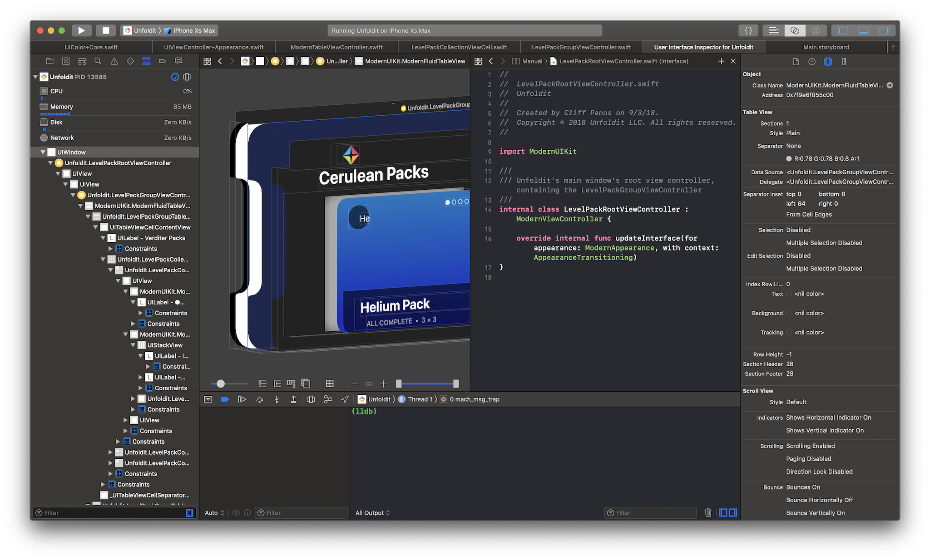
Task: Toggle Direction Lock Disabled setting
Action: point(820,471)
